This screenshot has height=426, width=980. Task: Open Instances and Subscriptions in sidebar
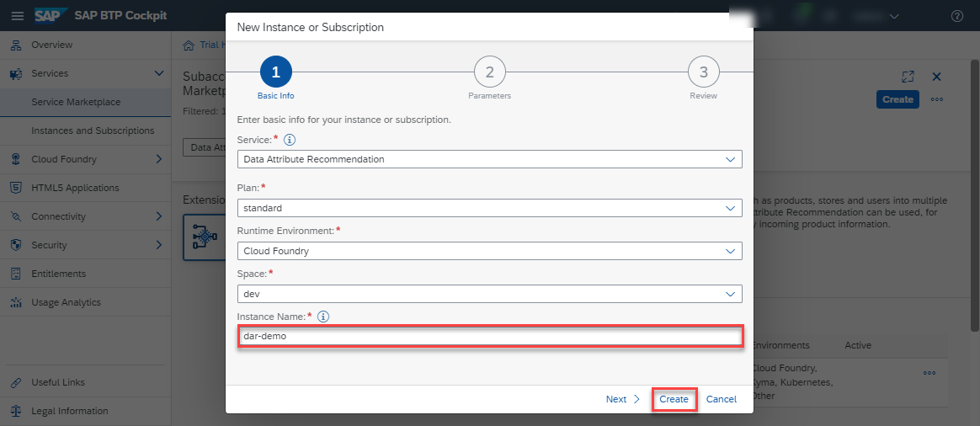(85, 130)
